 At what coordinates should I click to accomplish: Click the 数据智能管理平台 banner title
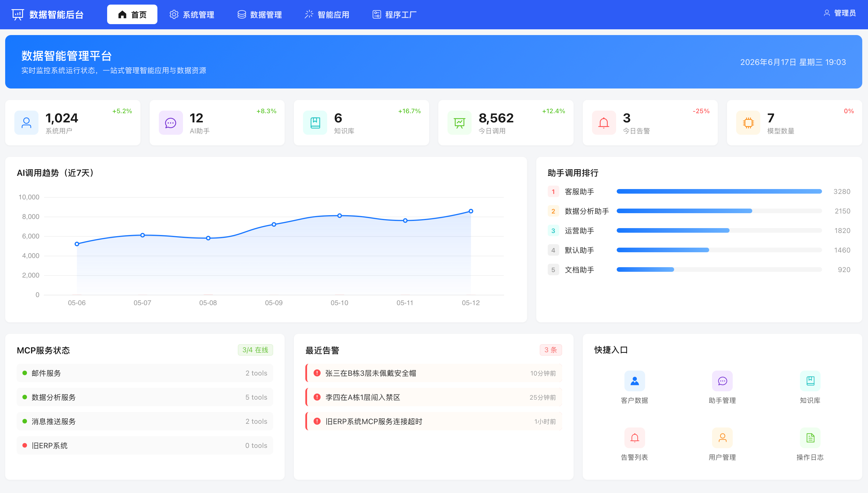(x=66, y=56)
